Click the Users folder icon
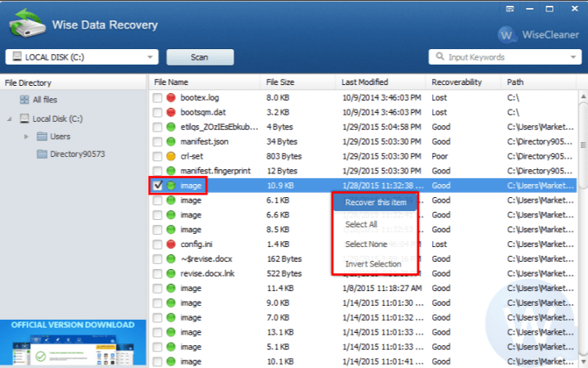 click(42, 136)
